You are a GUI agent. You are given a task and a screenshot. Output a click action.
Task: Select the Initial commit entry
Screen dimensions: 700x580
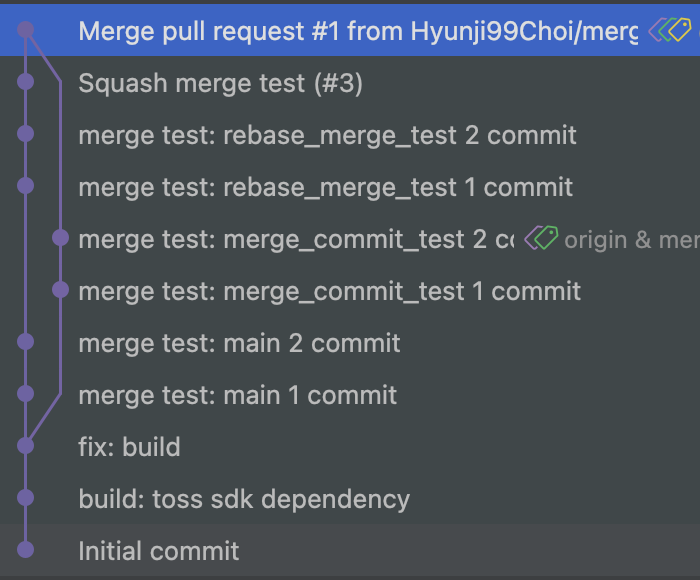click(x=158, y=550)
